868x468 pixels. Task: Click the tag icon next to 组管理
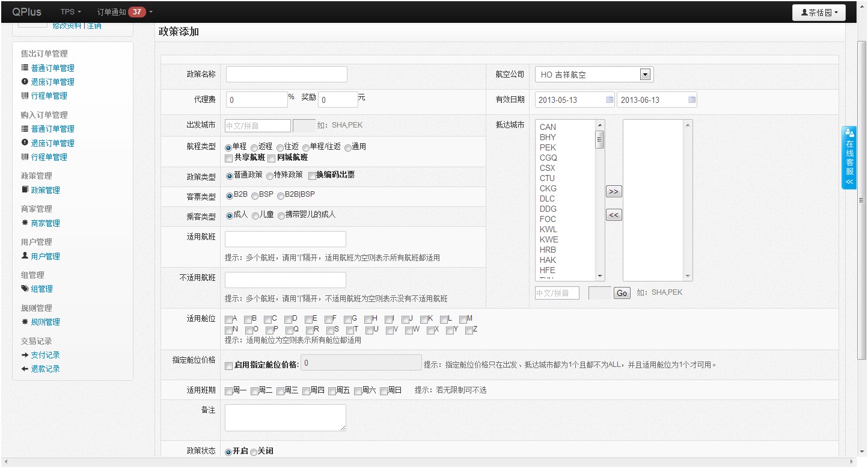[25, 289]
